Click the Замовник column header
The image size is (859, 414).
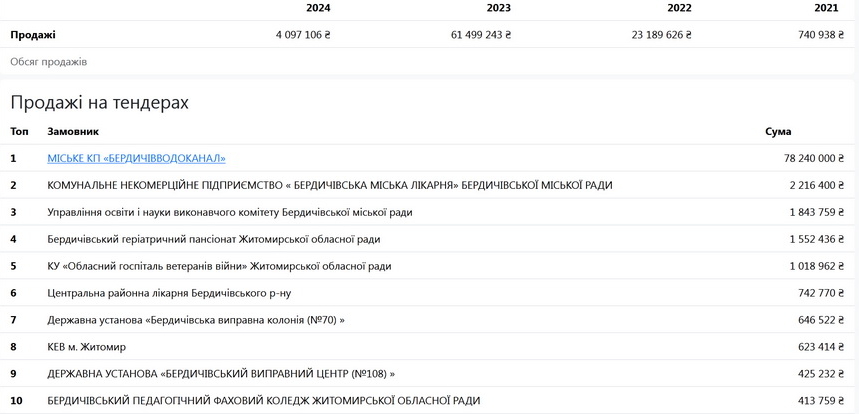(x=73, y=131)
